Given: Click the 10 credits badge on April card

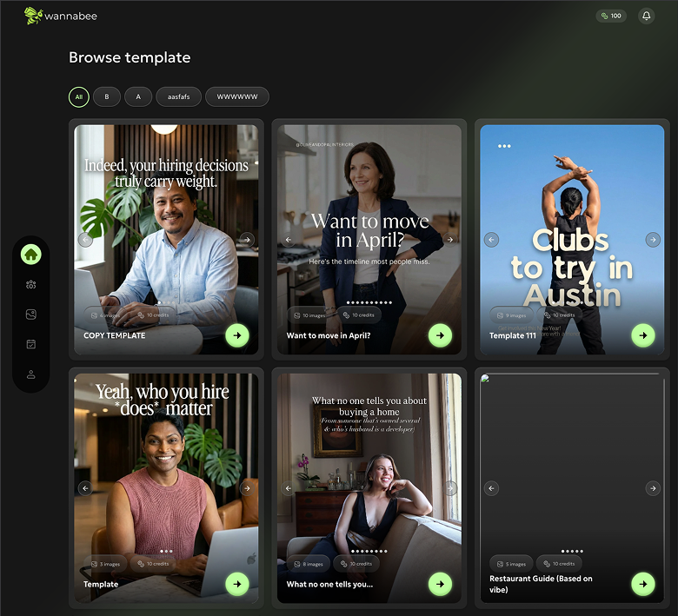Looking at the screenshot, I should point(358,315).
